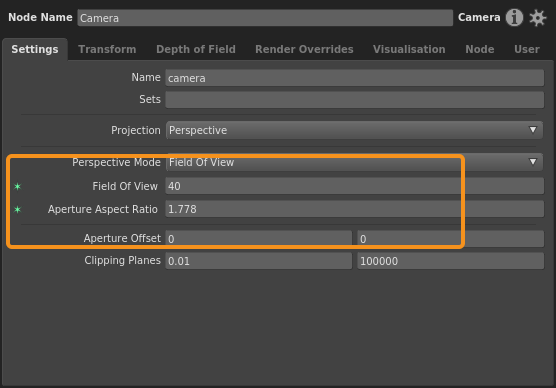Viewport: 556px width, 388px height.
Task: Click the empty Sets field
Action: (x=354, y=100)
